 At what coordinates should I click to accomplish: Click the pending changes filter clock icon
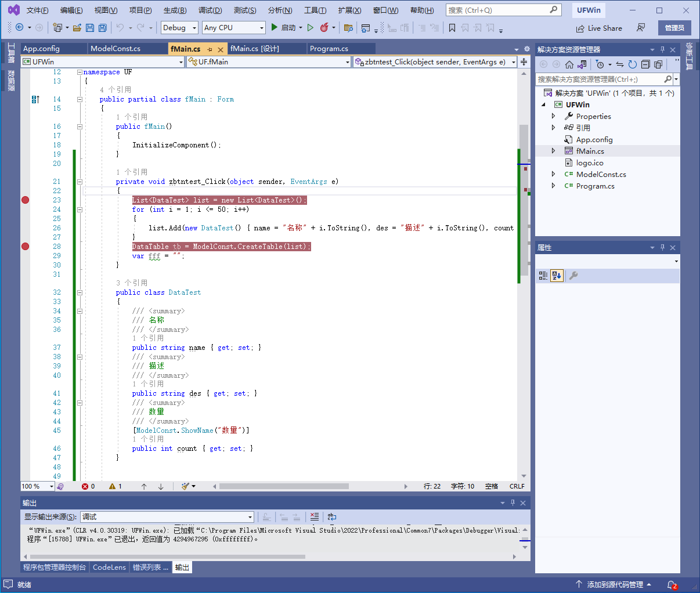(x=600, y=64)
